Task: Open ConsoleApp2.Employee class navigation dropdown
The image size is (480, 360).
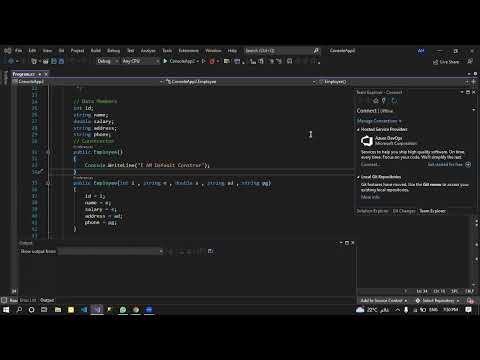Action: (x=241, y=82)
